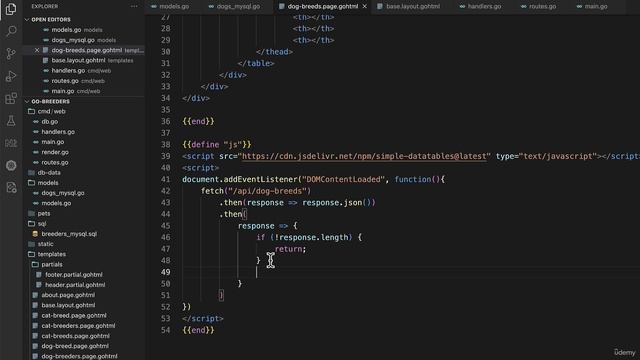Viewport: 640px width, 360px height.
Task: Open footer.partial.gohtml file
Action: 73,274
